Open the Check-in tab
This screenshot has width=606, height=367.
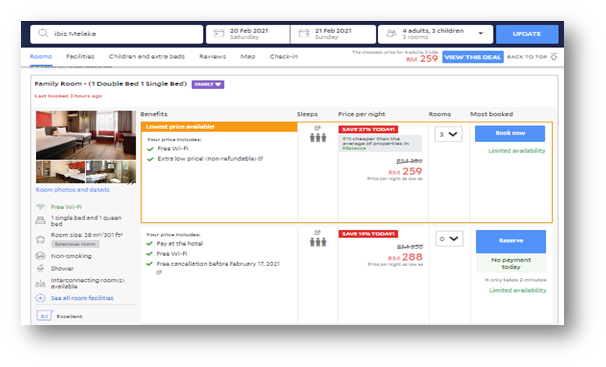pyautogui.click(x=284, y=56)
